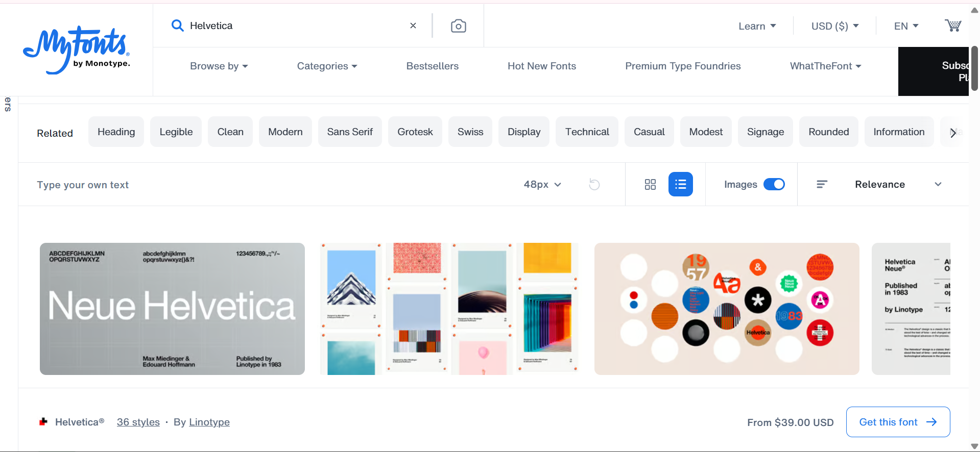Switch to grid view layout

pyautogui.click(x=650, y=184)
